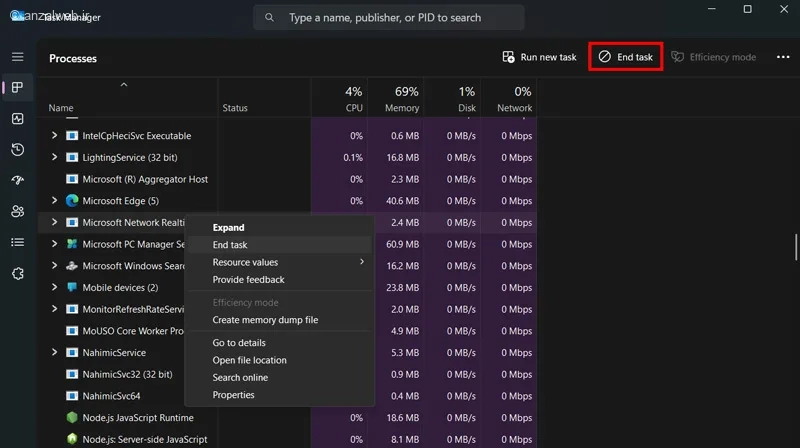Click the End task toolbar button
This screenshot has height=448, width=800.
[x=626, y=57]
